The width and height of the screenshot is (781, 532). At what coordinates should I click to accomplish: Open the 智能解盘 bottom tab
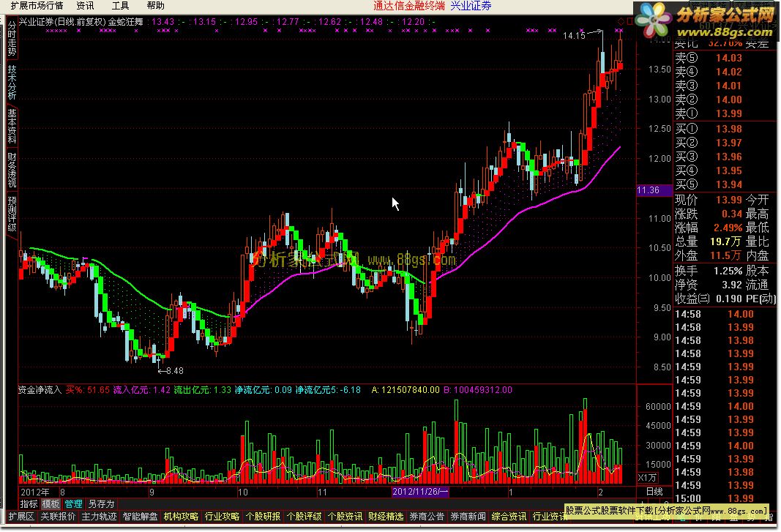[x=140, y=517]
